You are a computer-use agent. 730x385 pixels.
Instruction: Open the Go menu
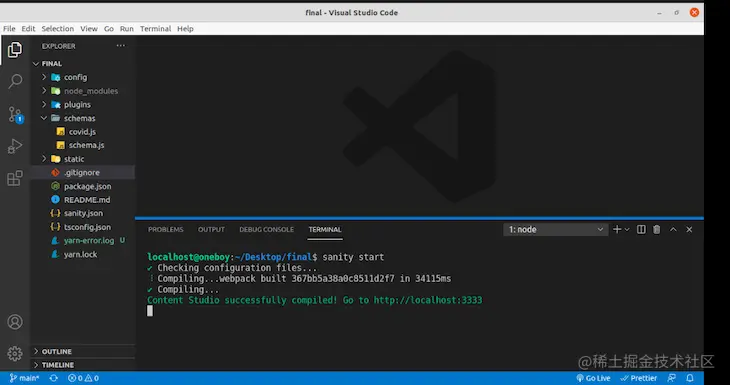click(109, 28)
